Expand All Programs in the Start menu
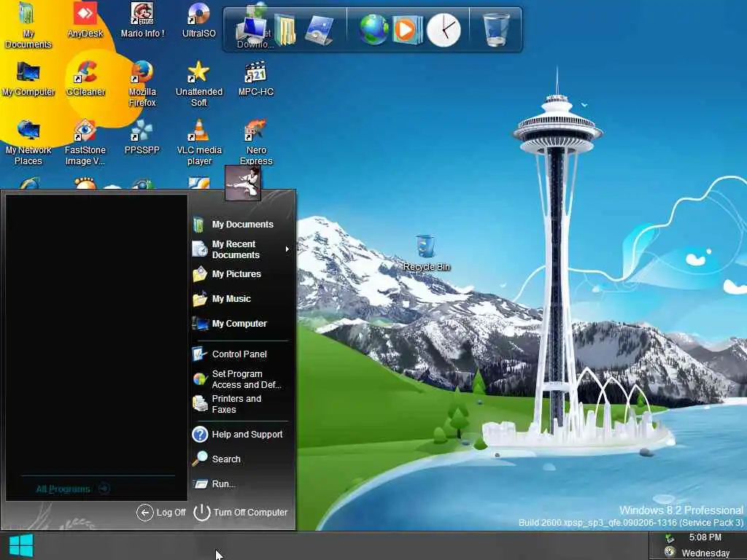 point(73,489)
